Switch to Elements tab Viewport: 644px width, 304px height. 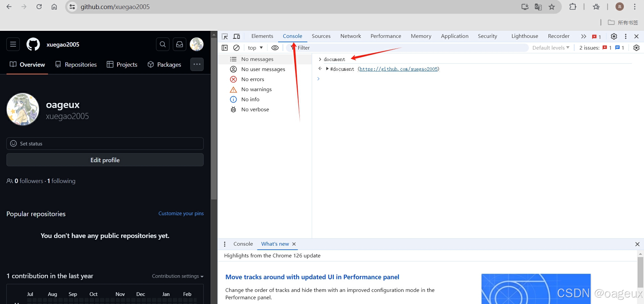(262, 36)
